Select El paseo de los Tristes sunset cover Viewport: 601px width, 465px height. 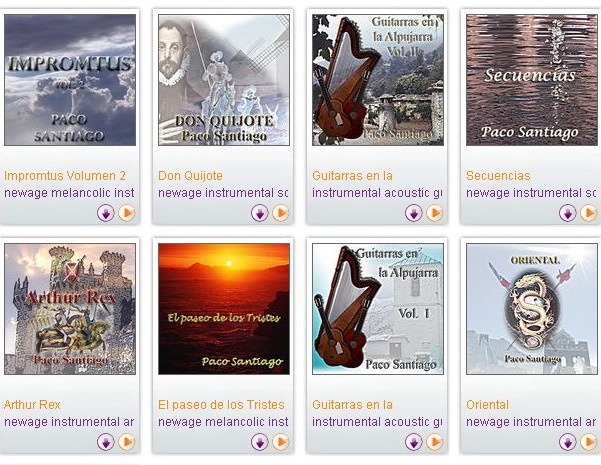point(224,309)
